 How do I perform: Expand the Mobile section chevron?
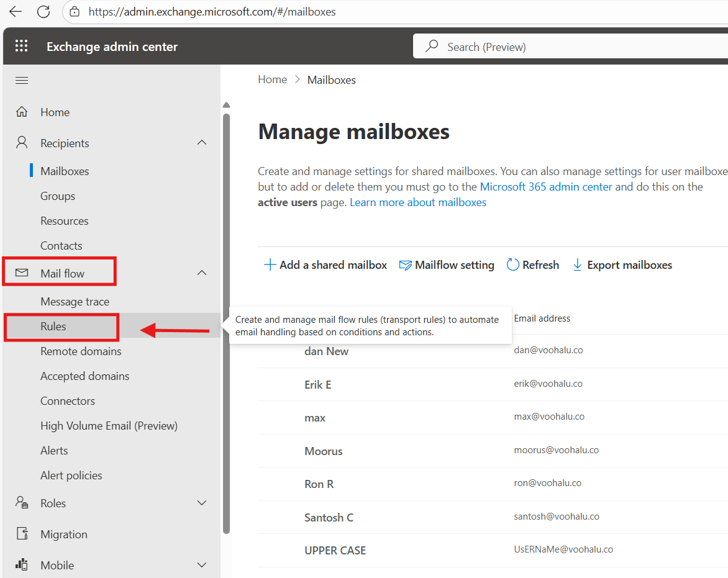click(x=202, y=565)
